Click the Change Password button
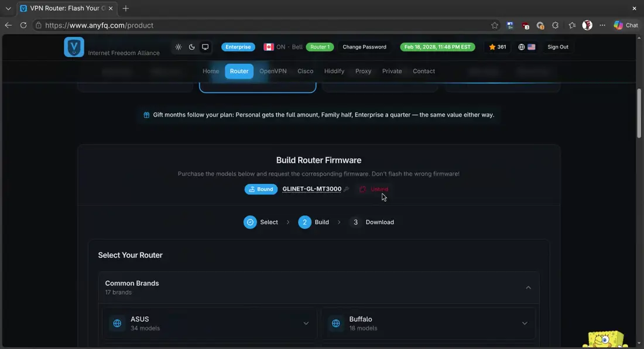This screenshot has height=349, width=644. coord(364,47)
